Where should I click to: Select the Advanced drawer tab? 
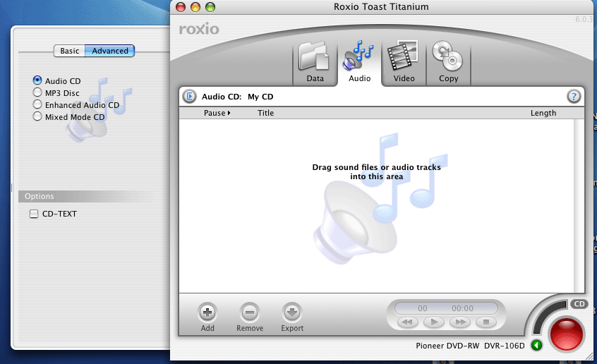tap(109, 51)
